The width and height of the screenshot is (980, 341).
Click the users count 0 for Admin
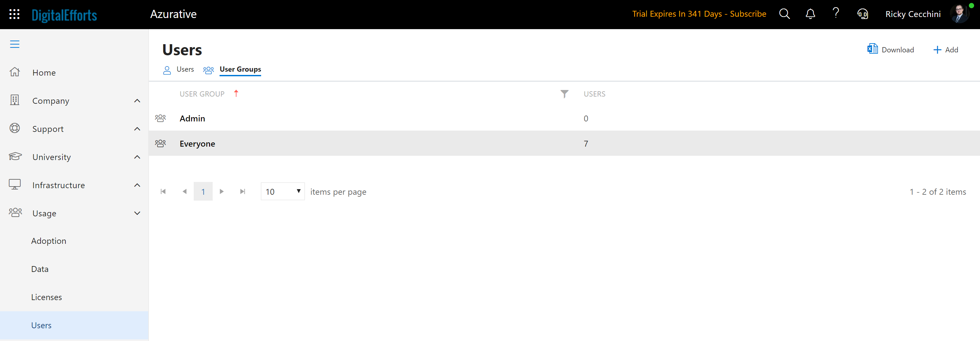[586, 118]
